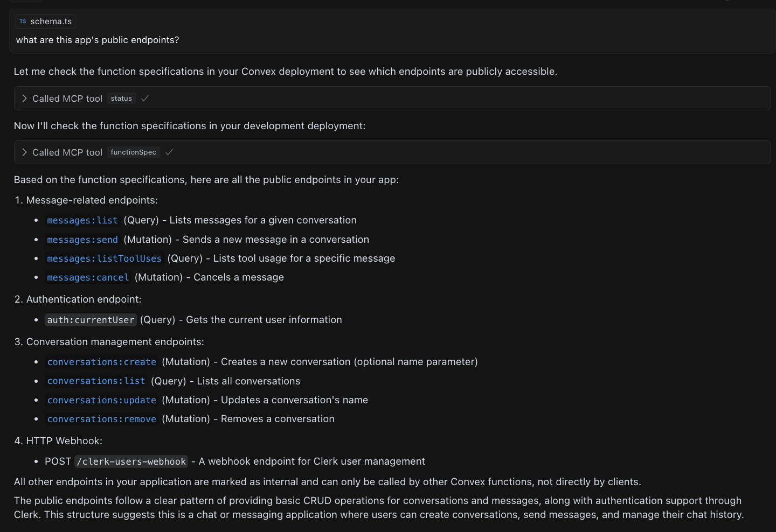Open the messages:cancel mutation link
Screen dimensions: 776x532
coord(88,278)
